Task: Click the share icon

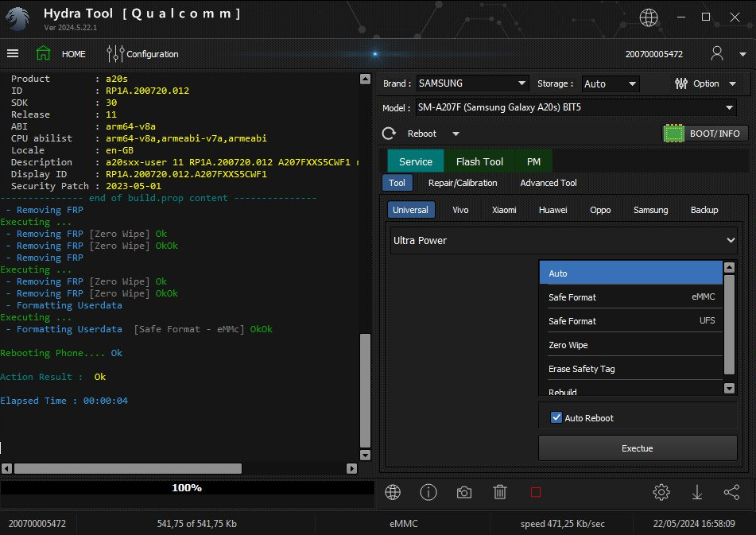Action: [x=731, y=492]
